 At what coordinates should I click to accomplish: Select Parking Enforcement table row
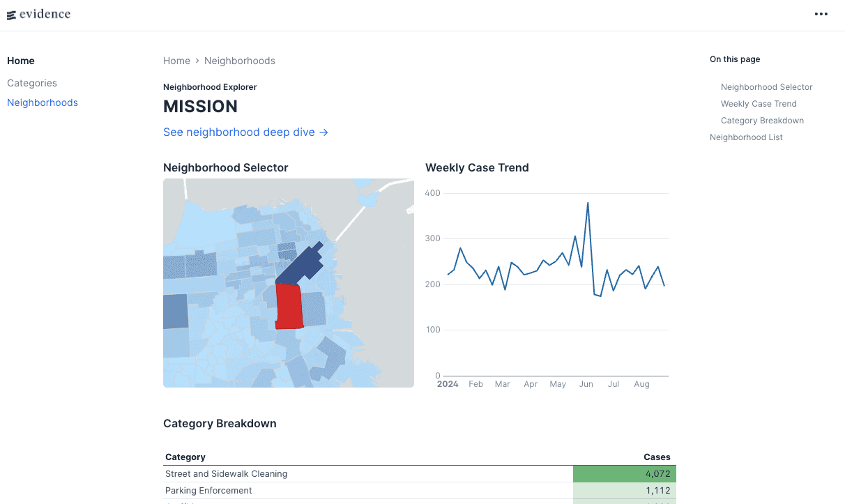208,491
